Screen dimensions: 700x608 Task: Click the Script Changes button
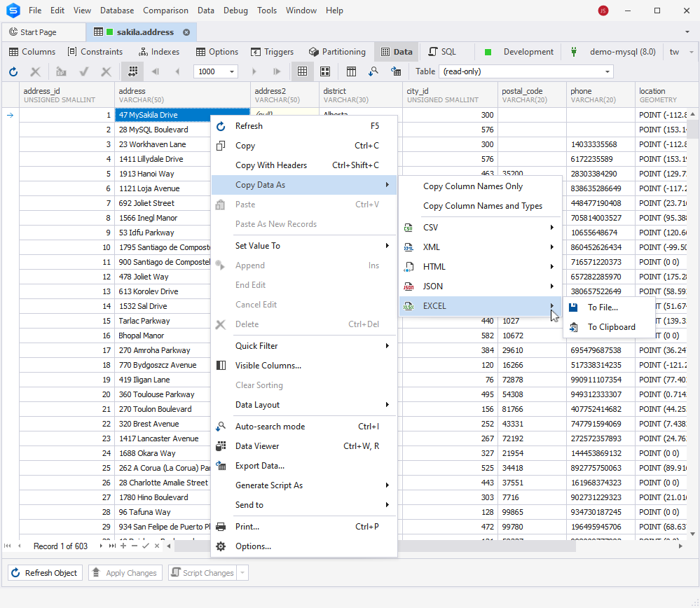tap(203, 573)
